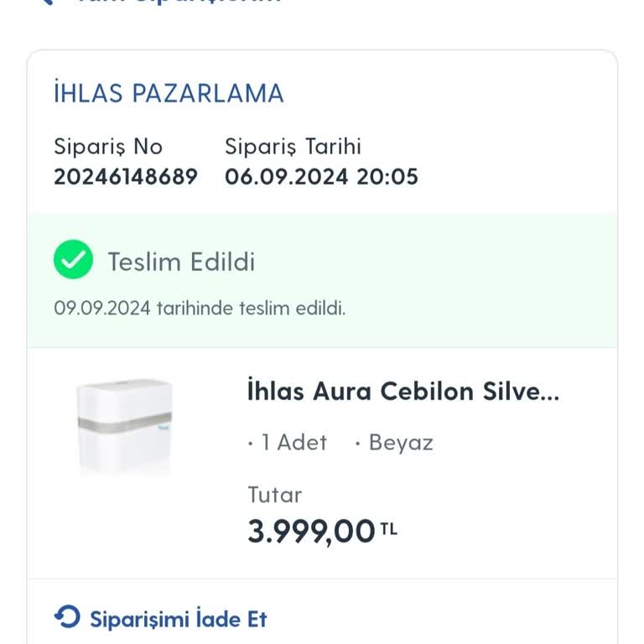Tap the TL currency symbol

coord(389,529)
